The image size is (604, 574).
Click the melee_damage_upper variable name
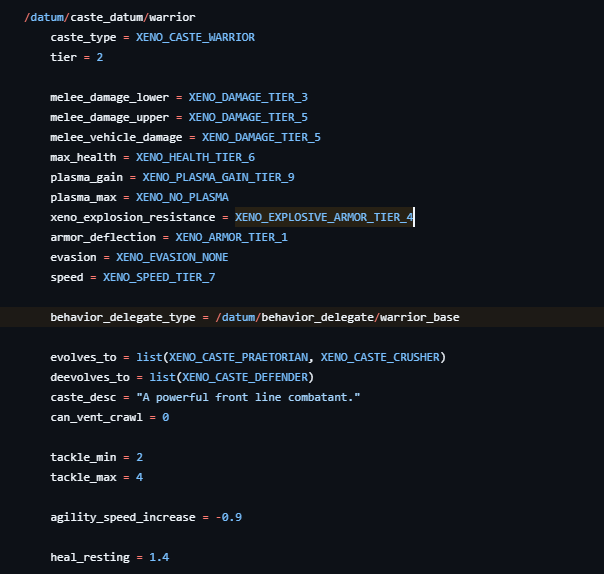(109, 117)
